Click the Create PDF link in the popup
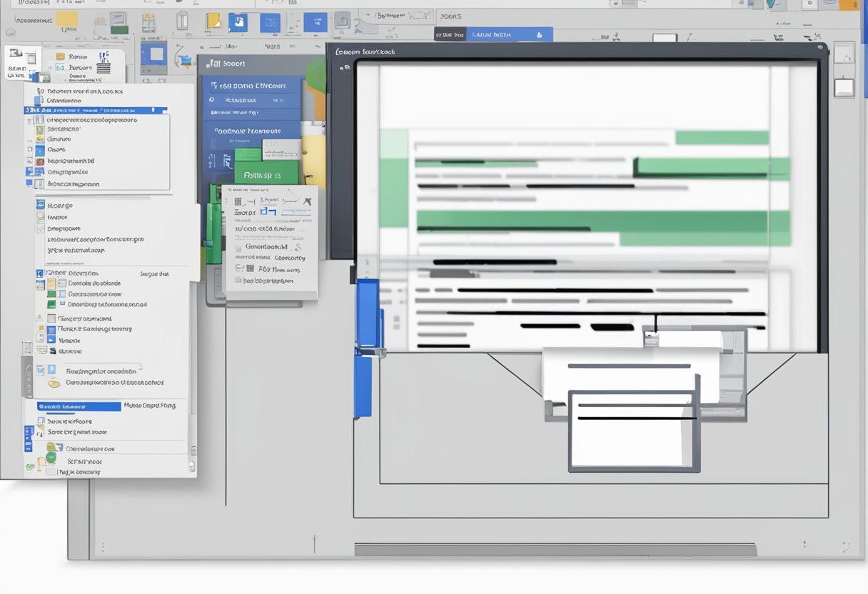The image size is (868, 594). point(296,212)
